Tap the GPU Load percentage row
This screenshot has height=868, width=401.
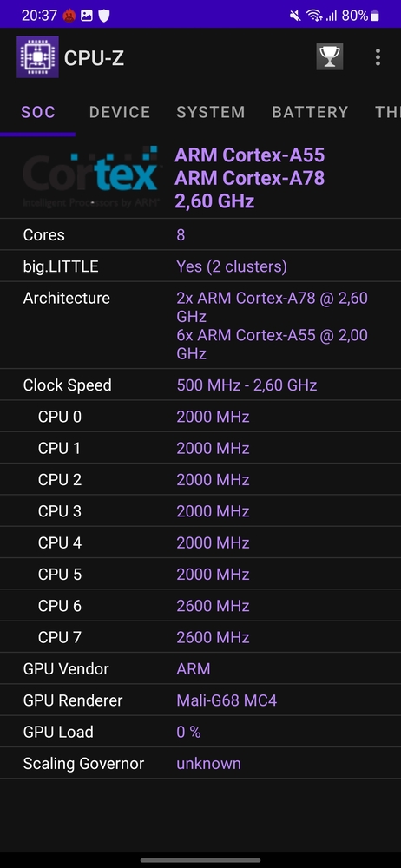point(200,732)
